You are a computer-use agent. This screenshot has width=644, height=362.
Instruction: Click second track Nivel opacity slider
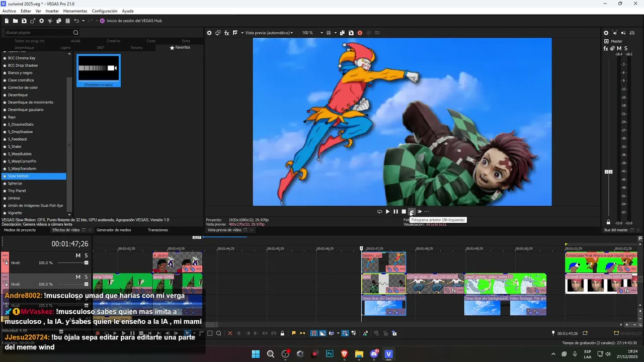click(x=72, y=284)
